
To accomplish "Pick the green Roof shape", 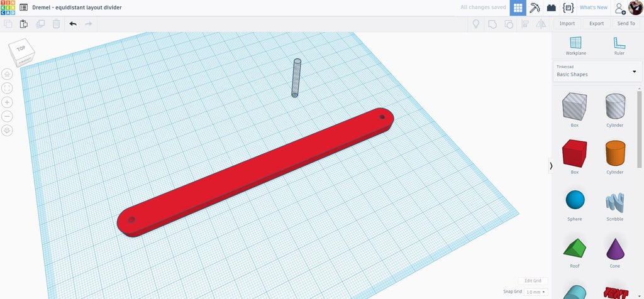I will (575, 250).
